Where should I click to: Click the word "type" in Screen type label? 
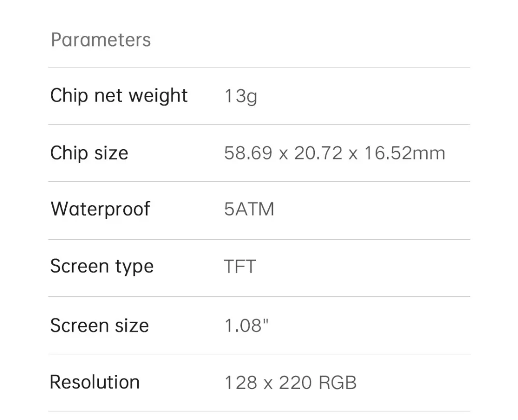tap(133, 267)
